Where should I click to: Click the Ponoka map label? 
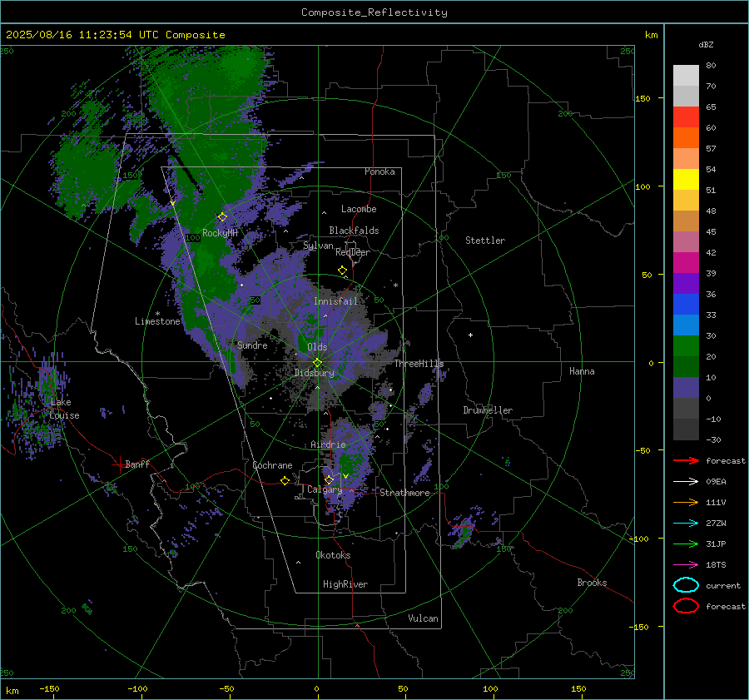point(379,171)
